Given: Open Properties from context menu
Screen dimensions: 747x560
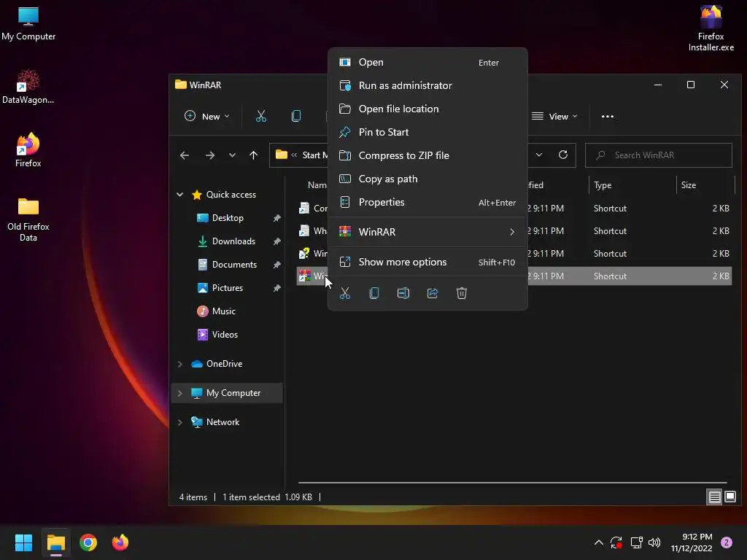Looking at the screenshot, I should pyautogui.click(x=427, y=203).
